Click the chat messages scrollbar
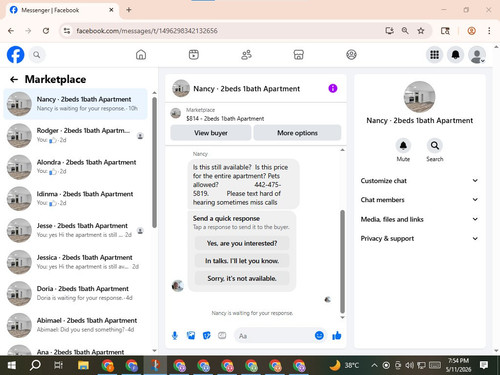This screenshot has width=500, height=375. pyautogui.click(x=342, y=261)
